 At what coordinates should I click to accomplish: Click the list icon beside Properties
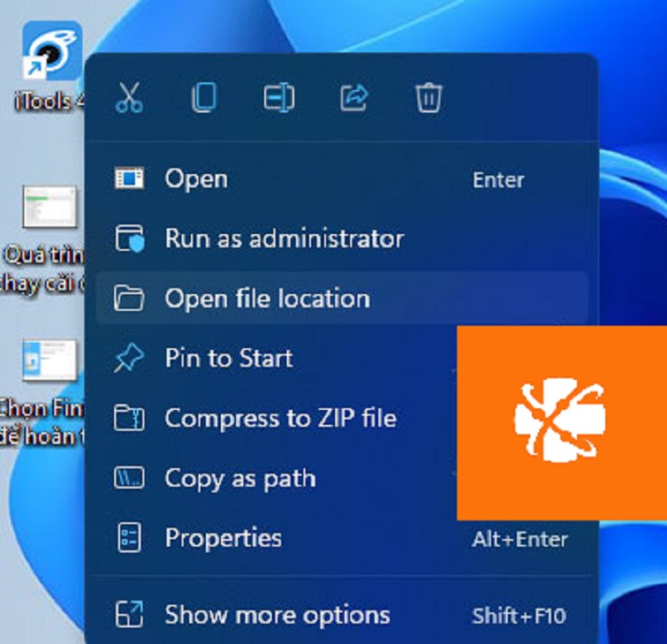coord(129,538)
